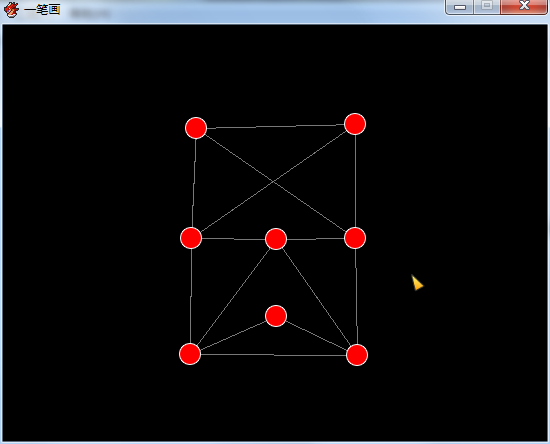Click the top-right red node

(355, 124)
